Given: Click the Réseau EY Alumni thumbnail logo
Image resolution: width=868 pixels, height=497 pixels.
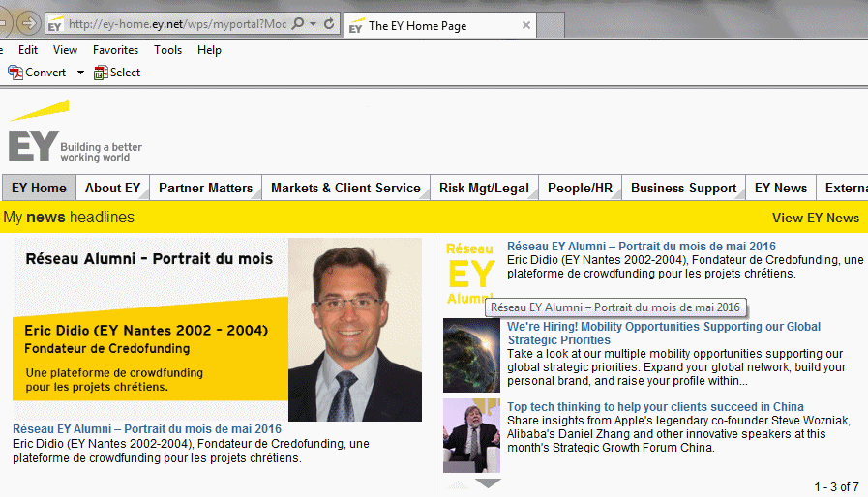Looking at the screenshot, I should pyautogui.click(x=470, y=274).
